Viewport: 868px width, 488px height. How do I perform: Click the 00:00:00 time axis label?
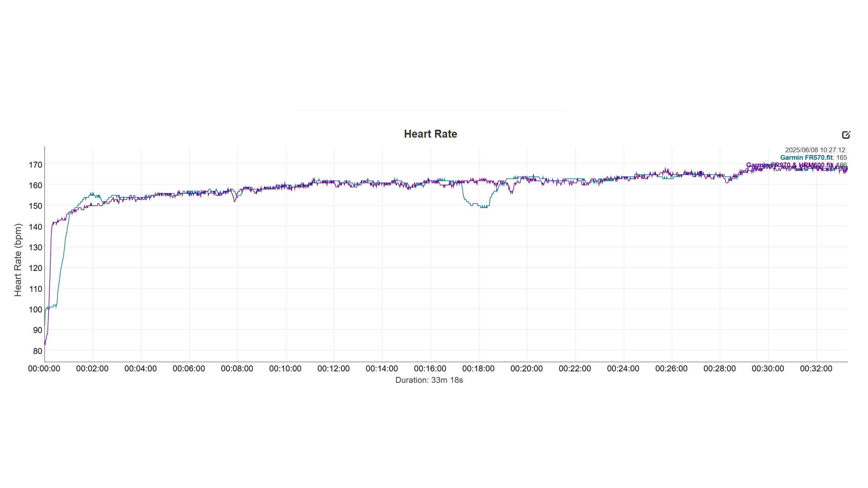click(44, 369)
